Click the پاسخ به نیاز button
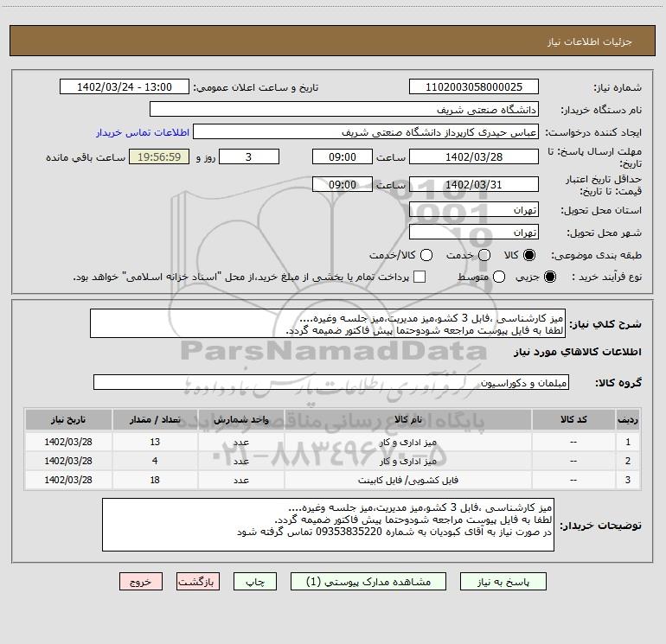The height and width of the screenshot is (644, 666). 503,582
